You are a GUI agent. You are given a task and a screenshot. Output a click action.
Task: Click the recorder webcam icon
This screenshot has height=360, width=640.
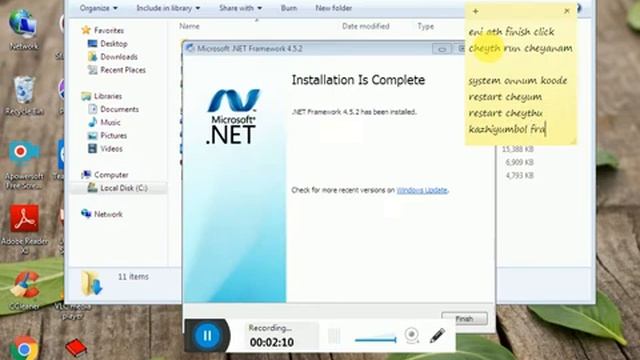coord(412,336)
